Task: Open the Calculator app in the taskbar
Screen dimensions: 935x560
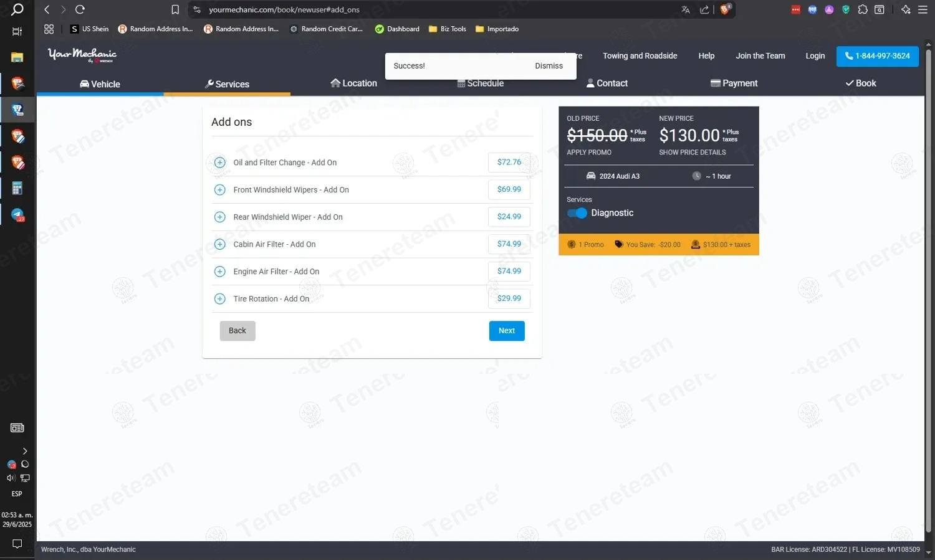Action: [17, 188]
